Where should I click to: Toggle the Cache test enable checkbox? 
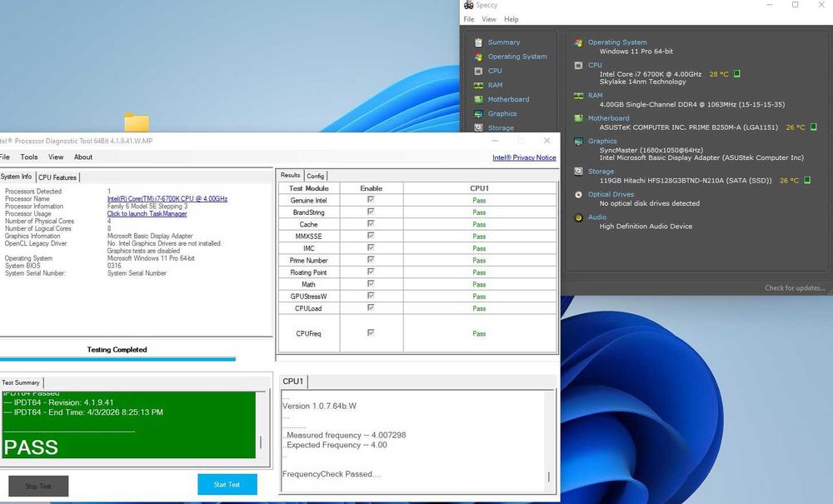(x=371, y=223)
